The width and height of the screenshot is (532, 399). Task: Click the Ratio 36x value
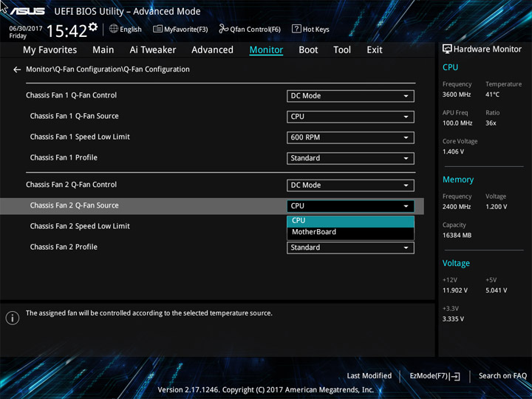(x=491, y=123)
